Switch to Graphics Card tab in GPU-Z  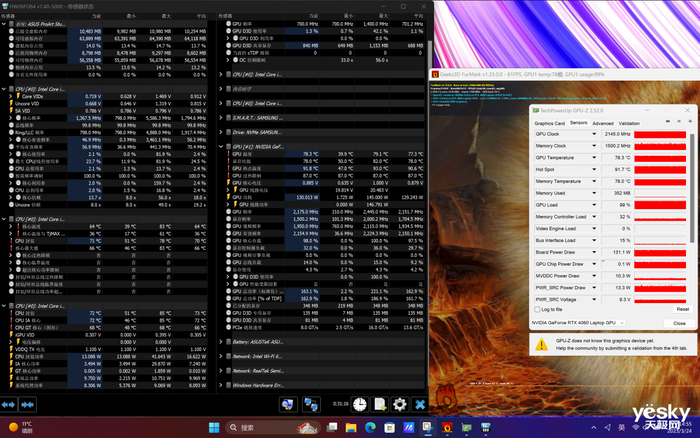(x=550, y=123)
